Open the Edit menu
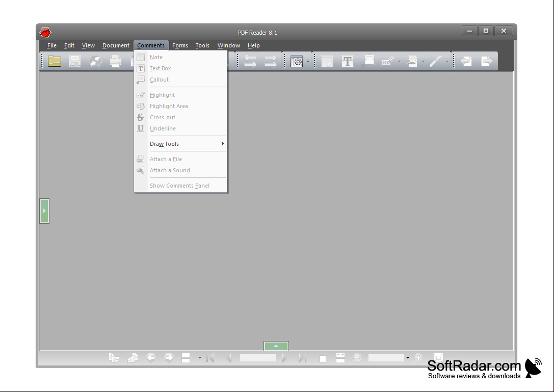554x392 pixels. point(69,45)
